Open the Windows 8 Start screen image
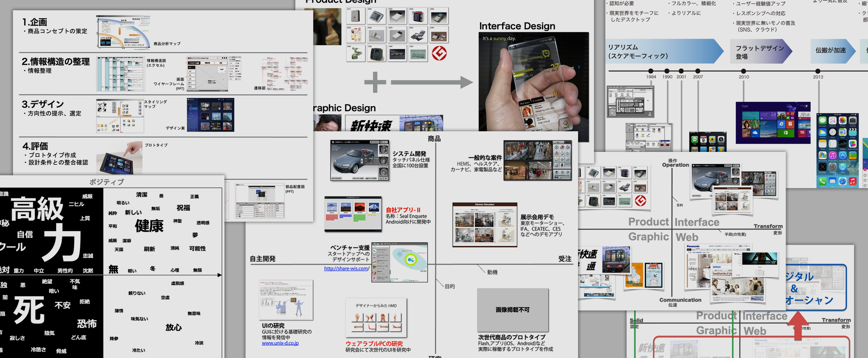868x358 pixels. pyautogui.click(x=773, y=123)
